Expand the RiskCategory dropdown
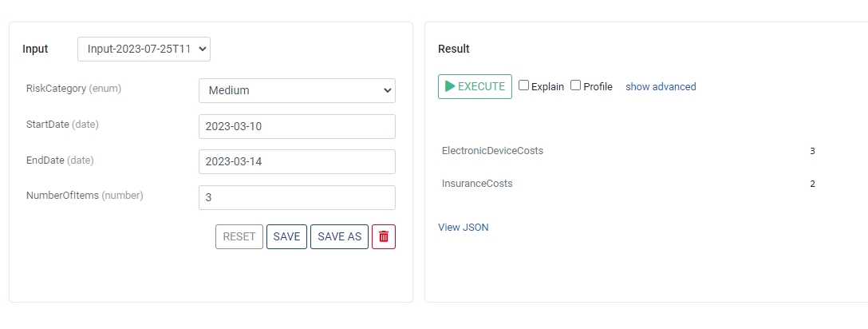Image resolution: width=868 pixels, height=329 pixels. pos(297,90)
